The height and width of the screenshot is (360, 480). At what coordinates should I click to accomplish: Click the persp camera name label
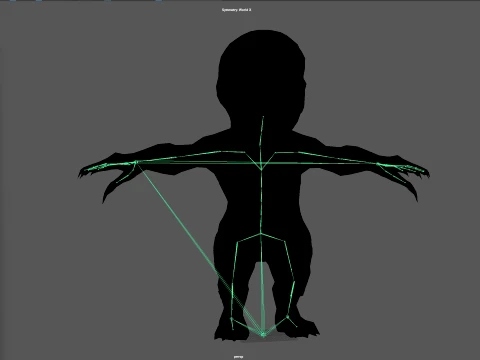tap(238, 357)
